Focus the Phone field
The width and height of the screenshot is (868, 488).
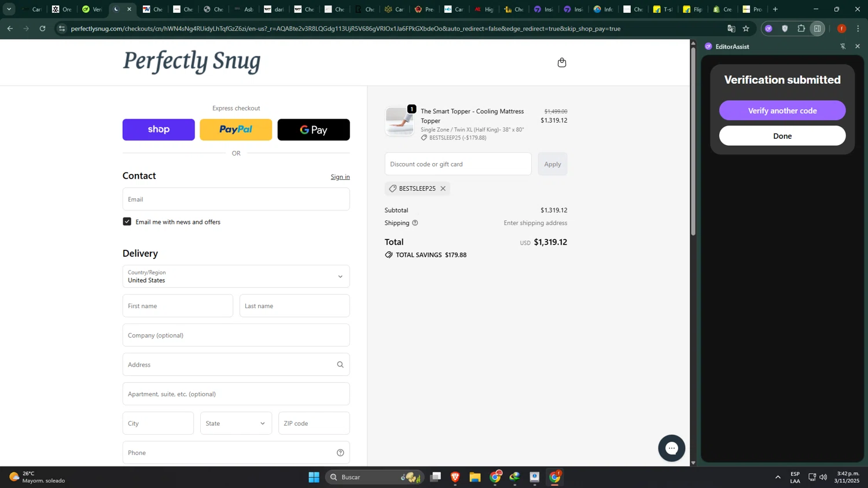click(236, 453)
